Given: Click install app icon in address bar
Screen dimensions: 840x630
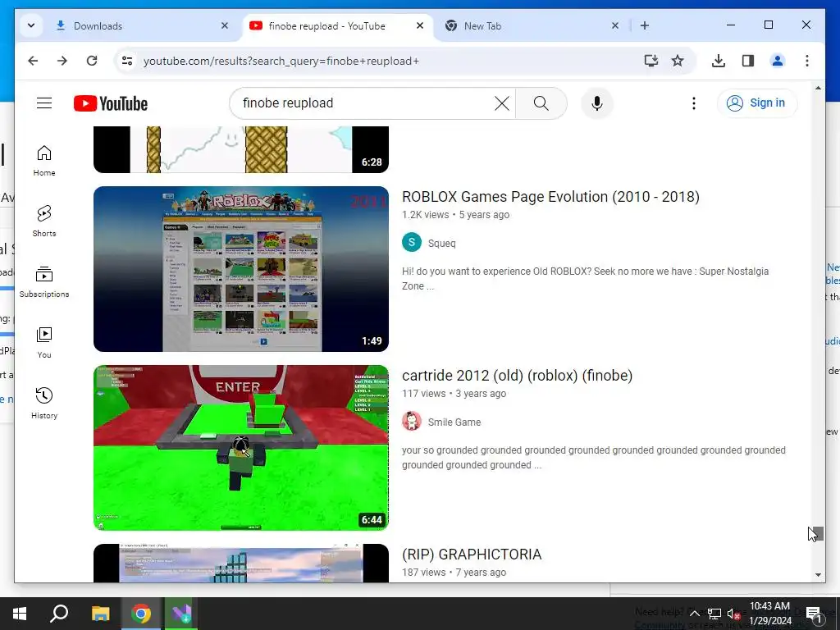Looking at the screenshot, I should 651,61.
